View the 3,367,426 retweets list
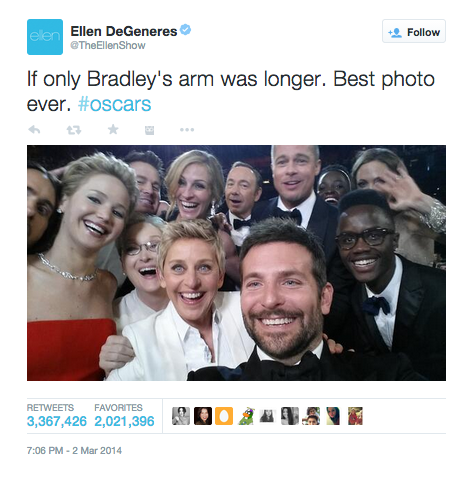This screenshot has height=477, width=472. pyautogui.click(x=57, y=416)
